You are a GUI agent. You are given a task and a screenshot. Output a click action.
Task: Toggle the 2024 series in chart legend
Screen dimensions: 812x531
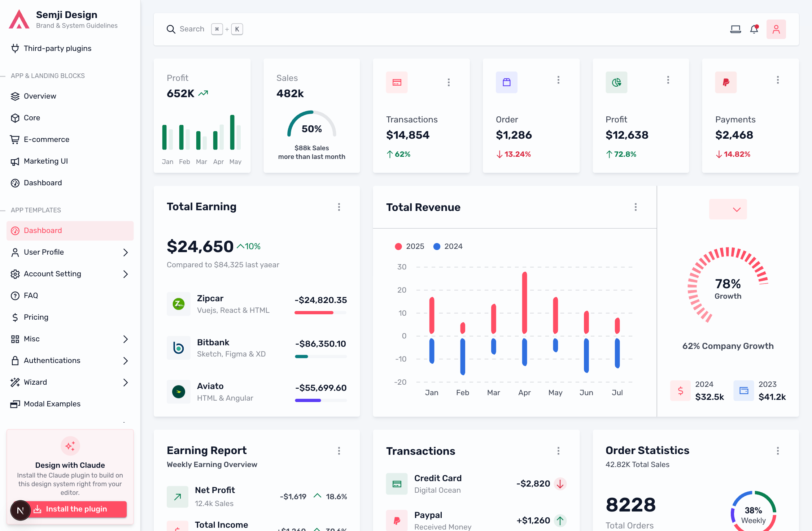point(448,246)
